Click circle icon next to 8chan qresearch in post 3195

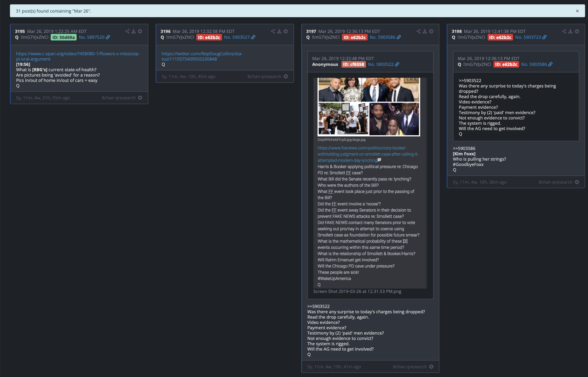pyautogui.click(x=140, y=98)
